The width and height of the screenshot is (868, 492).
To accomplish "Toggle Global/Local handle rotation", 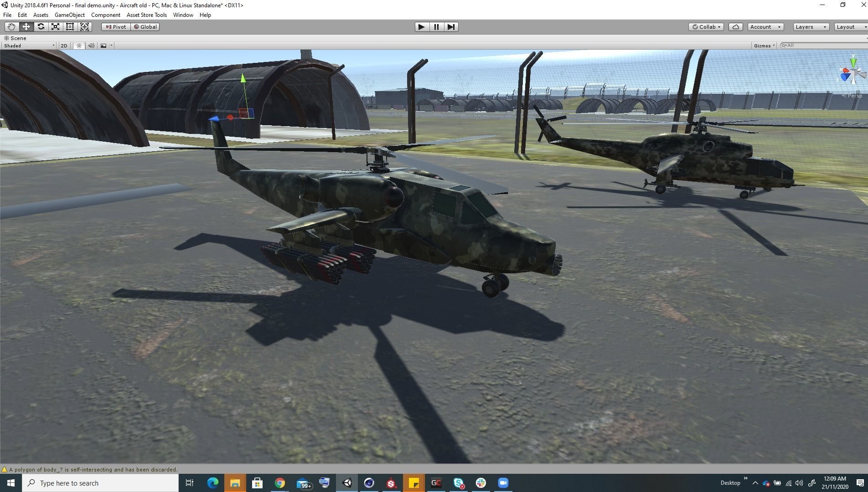I will pyautogui.click(x=145, y=27).
